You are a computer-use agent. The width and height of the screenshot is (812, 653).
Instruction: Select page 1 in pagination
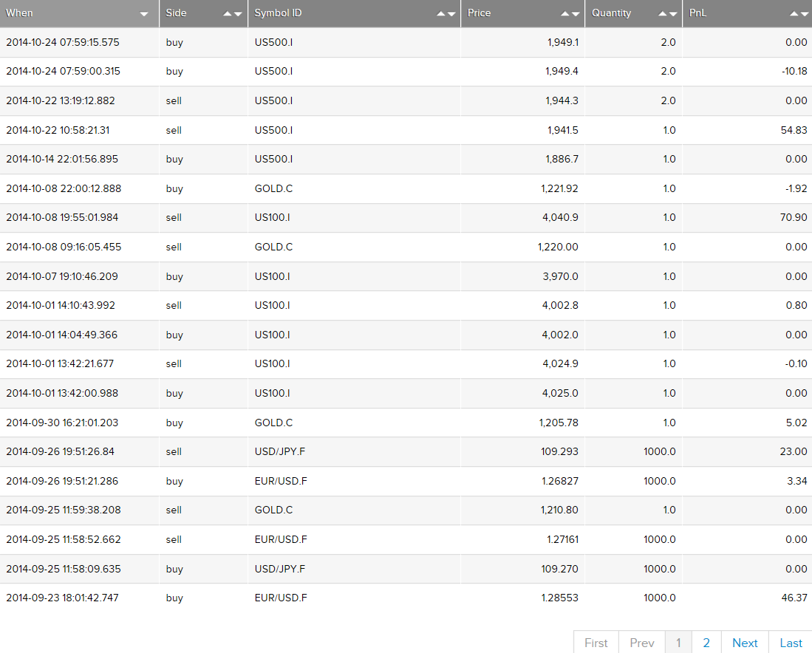pos(678,643)
